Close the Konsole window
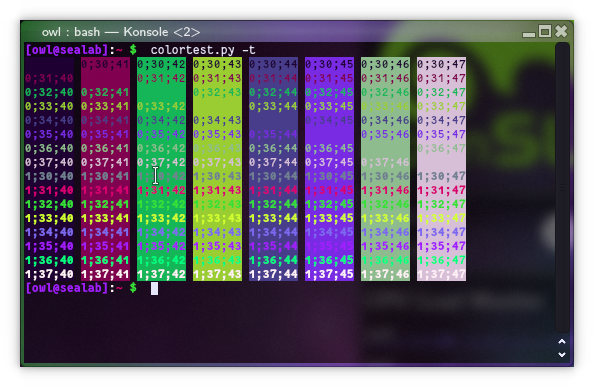Screen dimensions: 594x387 [x=561, y=31]
